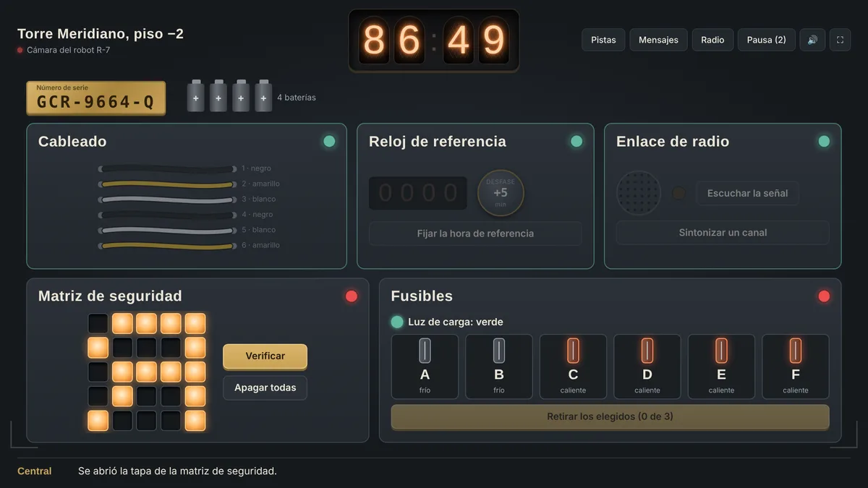Click the black wire labeled 4
The image size is (868, 488).
click(167, 215)
